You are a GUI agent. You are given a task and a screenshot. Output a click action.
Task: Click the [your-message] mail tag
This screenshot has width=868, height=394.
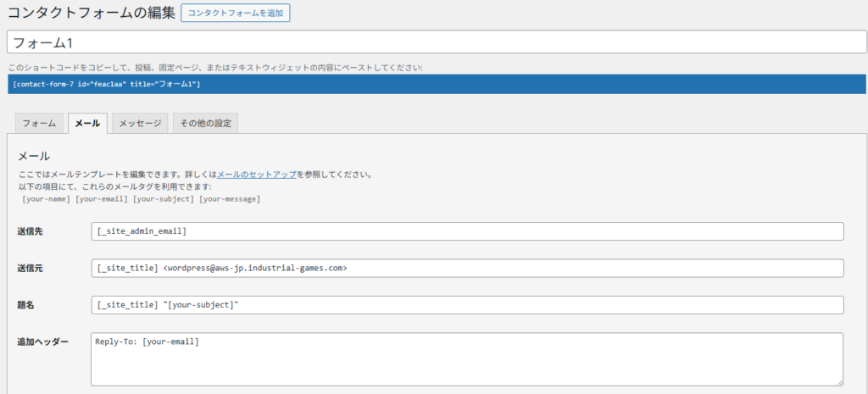click(229, 198)
